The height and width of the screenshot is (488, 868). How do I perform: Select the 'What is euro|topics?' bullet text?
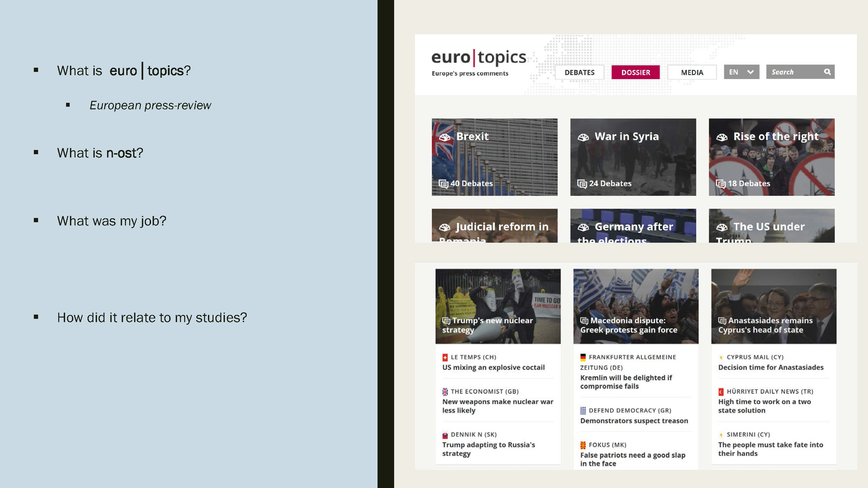point(124,71)
